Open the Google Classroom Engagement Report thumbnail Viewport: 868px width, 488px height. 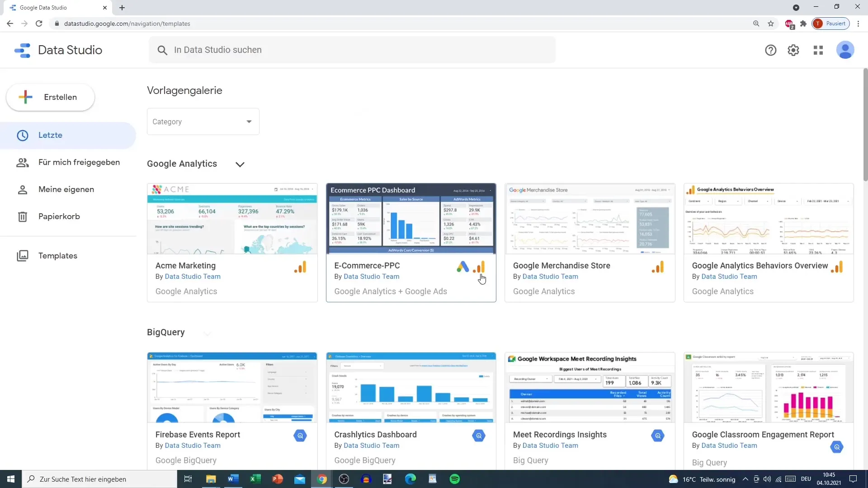(x=769, y=388)
